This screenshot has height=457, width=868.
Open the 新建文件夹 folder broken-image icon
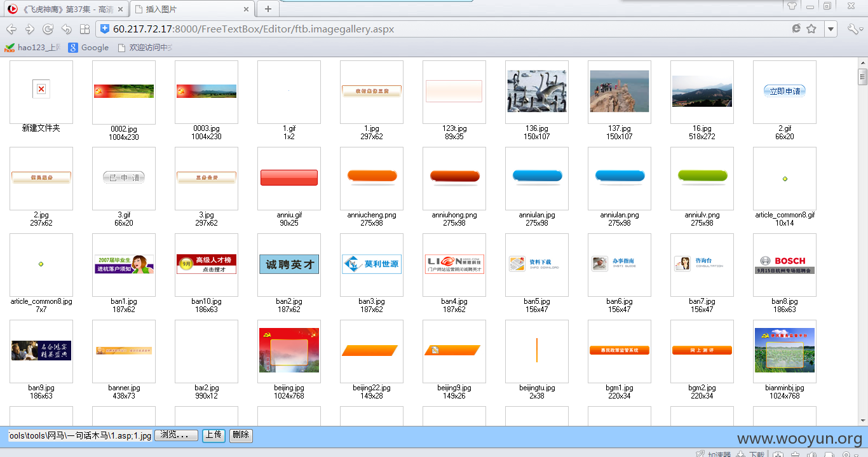[41, 90]
